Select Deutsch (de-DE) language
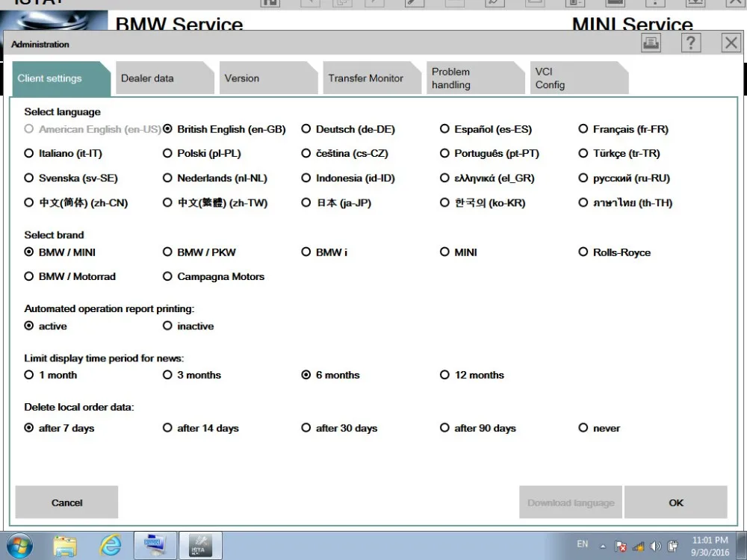Screen dimensions: 747x560 point(348,129)
